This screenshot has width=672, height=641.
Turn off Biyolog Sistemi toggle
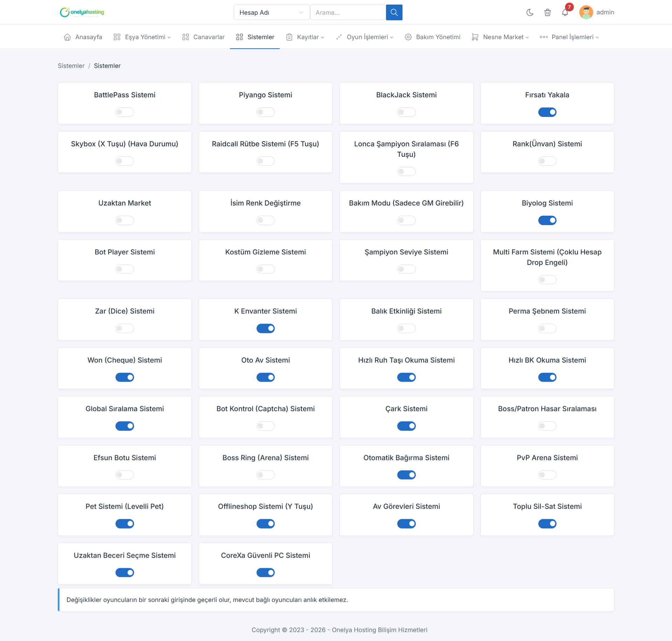(547, 220)
